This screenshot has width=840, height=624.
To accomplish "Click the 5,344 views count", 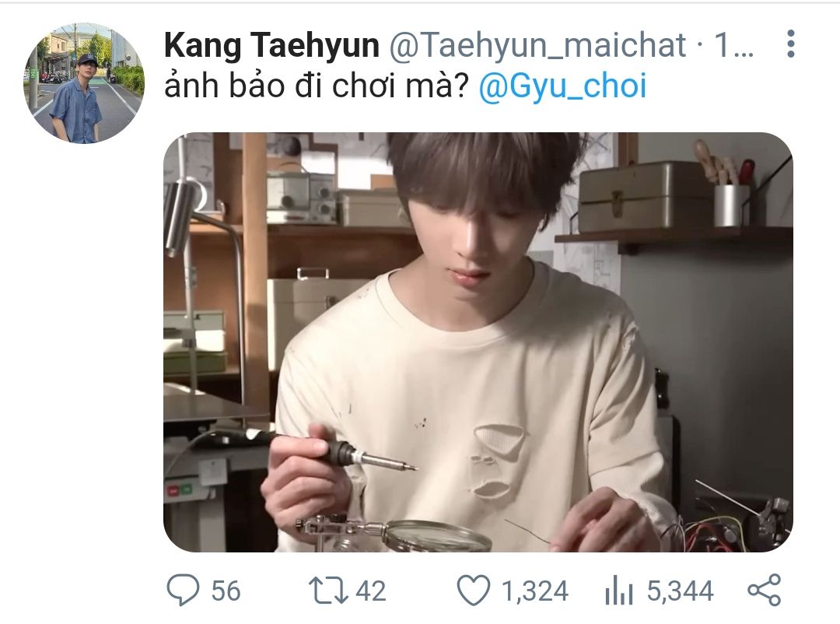I will click(680, 591).
